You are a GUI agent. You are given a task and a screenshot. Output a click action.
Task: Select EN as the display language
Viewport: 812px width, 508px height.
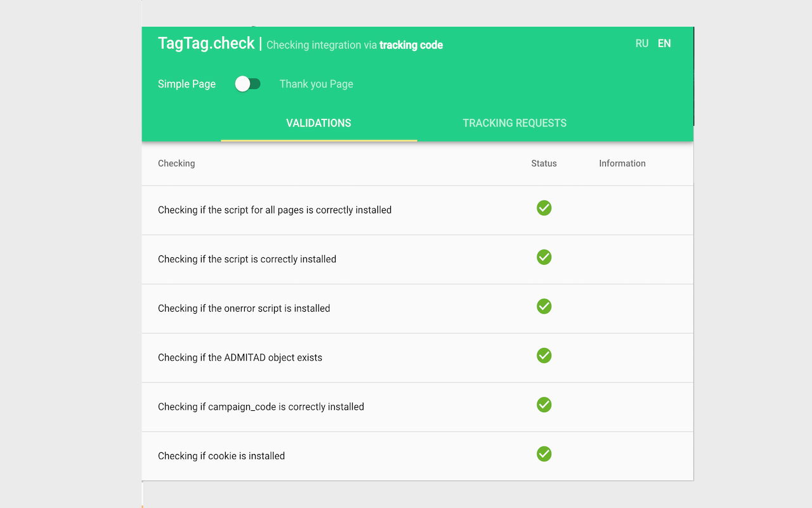(x=664, y=43)
